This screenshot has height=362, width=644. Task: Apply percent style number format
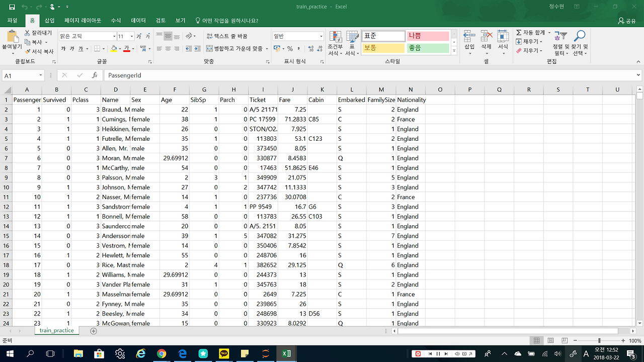(x=290, y=49)
